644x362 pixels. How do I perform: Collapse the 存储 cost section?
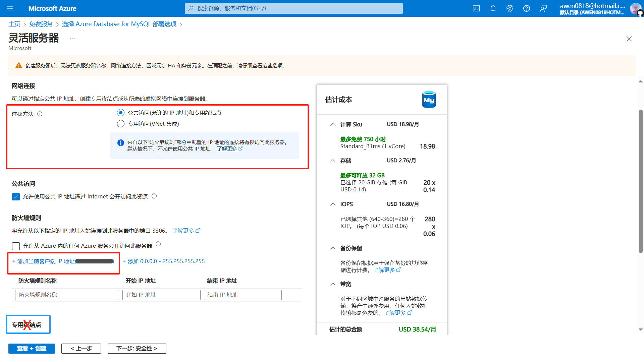pos(333,161)
